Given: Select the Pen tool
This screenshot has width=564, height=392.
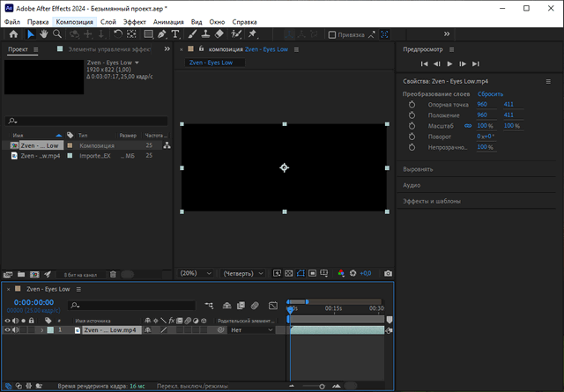Looking at the screenshot, I should (x=162, y=34).
